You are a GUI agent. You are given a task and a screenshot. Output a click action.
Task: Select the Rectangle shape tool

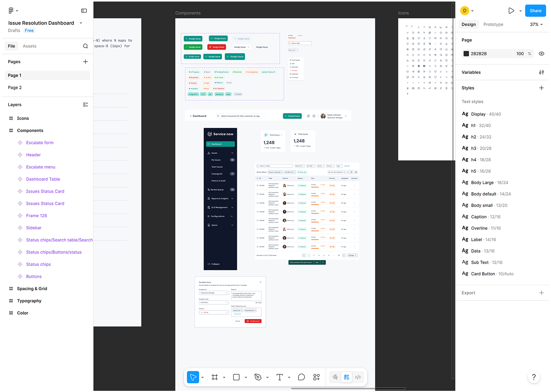236,377
